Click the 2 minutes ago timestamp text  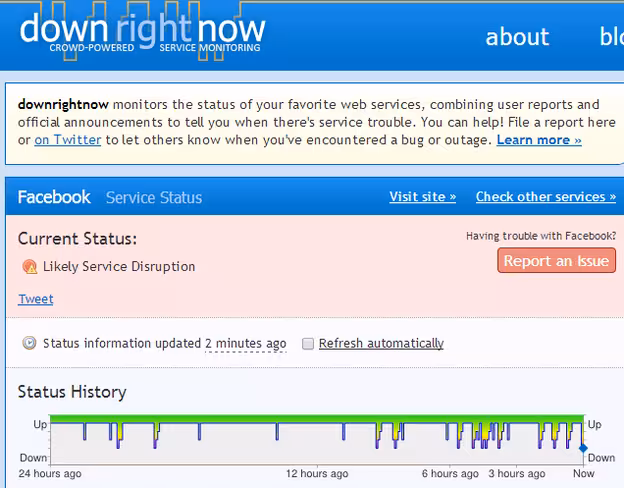pos(246,343)
